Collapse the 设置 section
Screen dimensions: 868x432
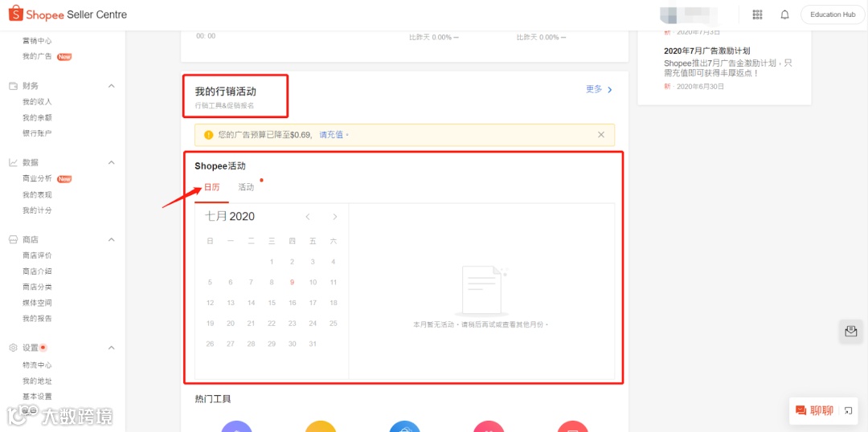(x=111, y=348)
